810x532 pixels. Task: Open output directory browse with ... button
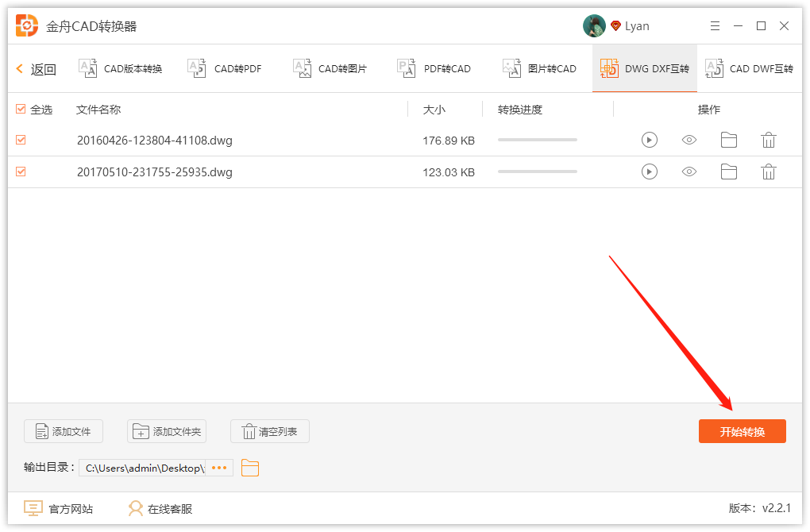click(x=218, y=468)
